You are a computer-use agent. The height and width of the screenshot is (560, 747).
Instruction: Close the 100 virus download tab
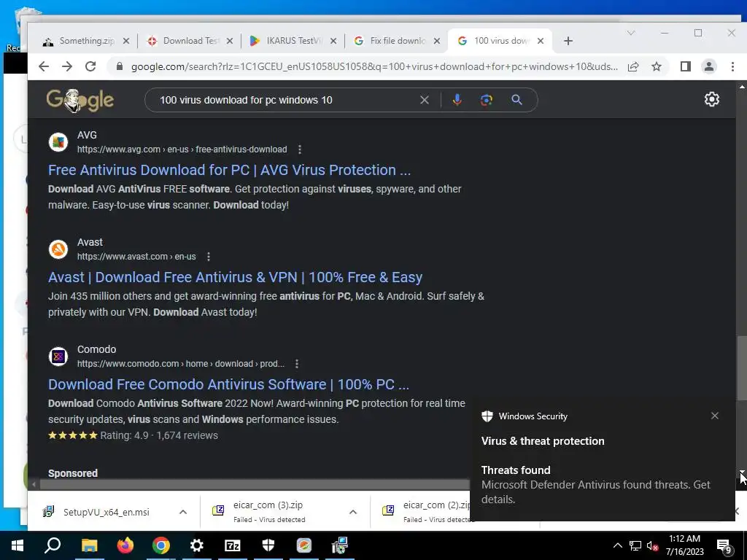click(541, 41)
